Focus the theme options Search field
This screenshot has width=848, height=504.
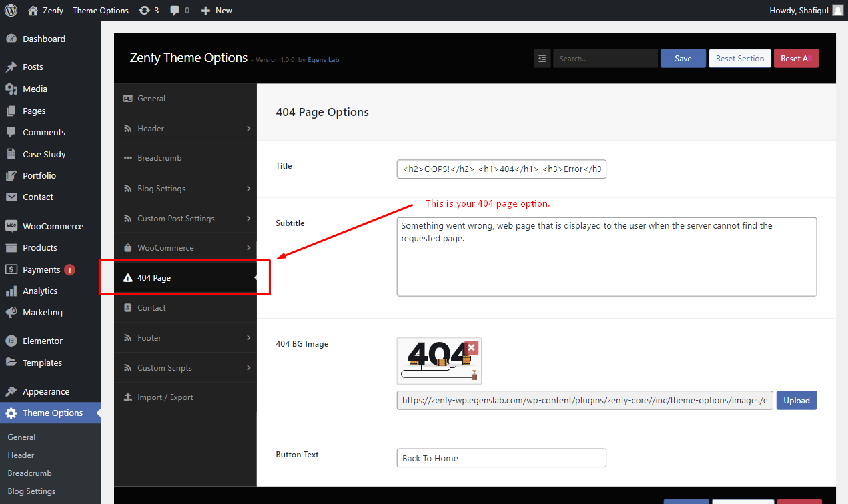point(605,58)
